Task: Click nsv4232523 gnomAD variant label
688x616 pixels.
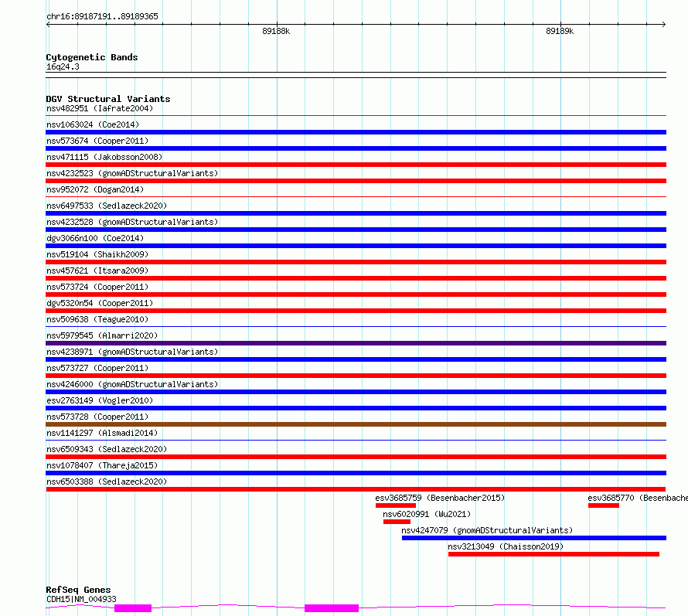Action: [132, 173]
